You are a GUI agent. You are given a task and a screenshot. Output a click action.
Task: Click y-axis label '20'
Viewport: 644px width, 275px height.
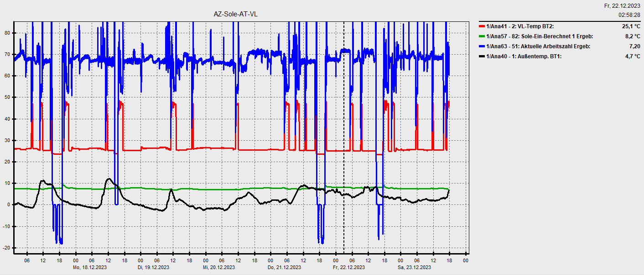pos(7,162)
